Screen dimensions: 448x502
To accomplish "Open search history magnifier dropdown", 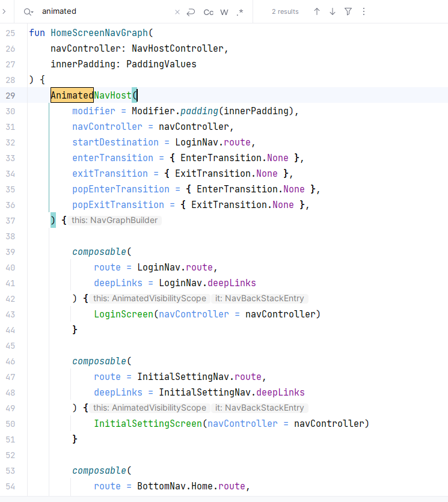I will pyautogui.click(x=28, y=12).
